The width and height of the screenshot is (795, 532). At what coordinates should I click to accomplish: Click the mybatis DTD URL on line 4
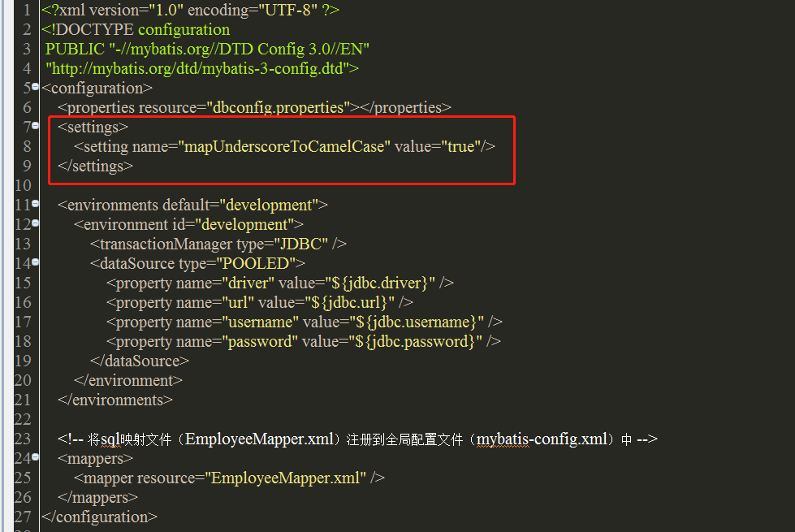(197, 68)
